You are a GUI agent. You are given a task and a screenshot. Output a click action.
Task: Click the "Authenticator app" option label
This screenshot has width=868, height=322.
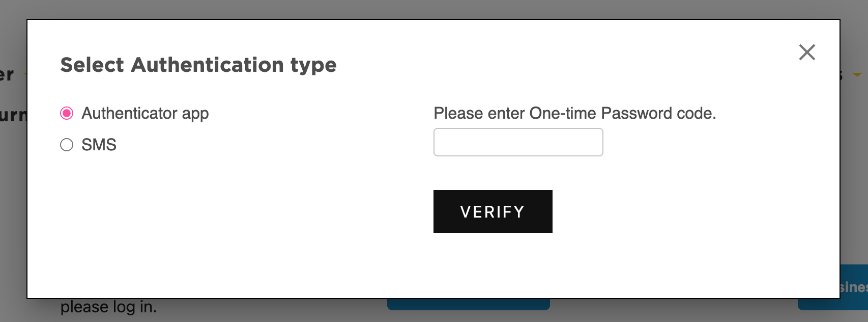[145, 113]
